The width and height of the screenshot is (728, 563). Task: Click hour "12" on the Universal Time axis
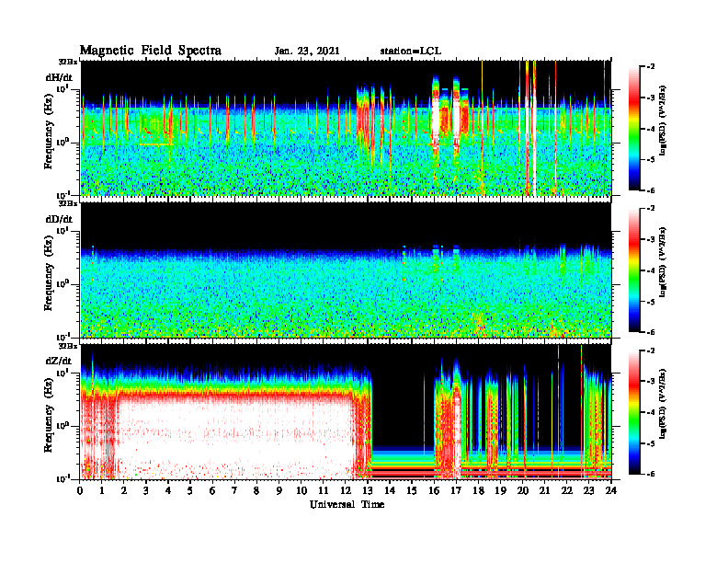[346, 490]
